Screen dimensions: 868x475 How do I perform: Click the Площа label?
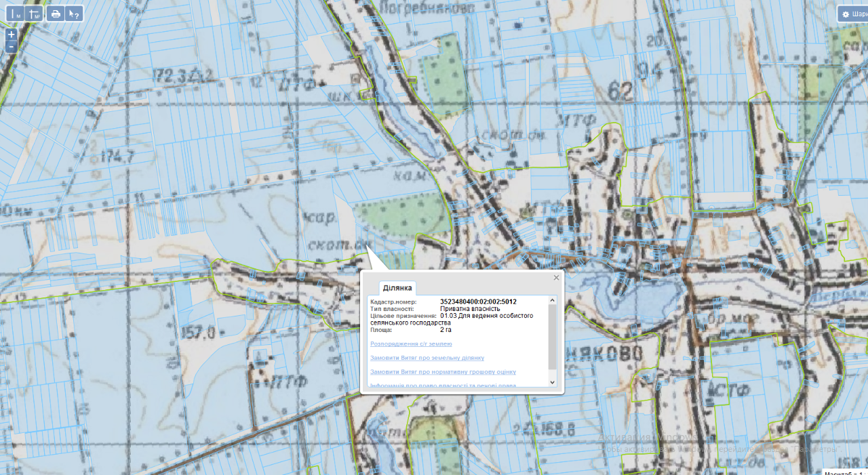click(381, 330)
